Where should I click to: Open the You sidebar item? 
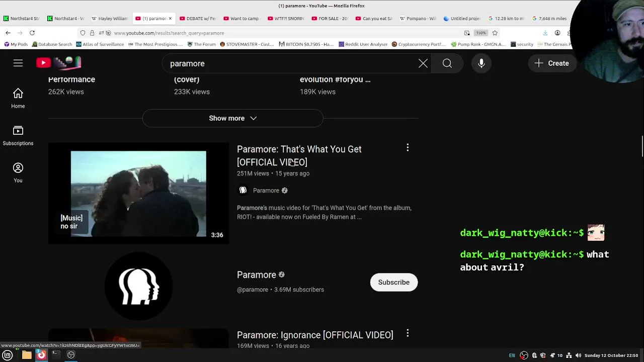click(x=18, y=173)
